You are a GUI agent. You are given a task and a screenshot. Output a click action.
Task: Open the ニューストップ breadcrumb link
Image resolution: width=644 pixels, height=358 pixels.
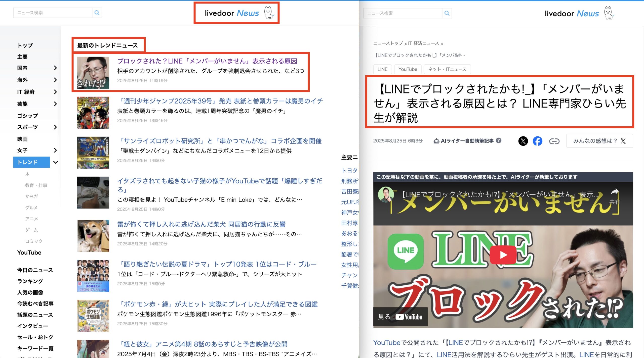[x=388, y=43]
